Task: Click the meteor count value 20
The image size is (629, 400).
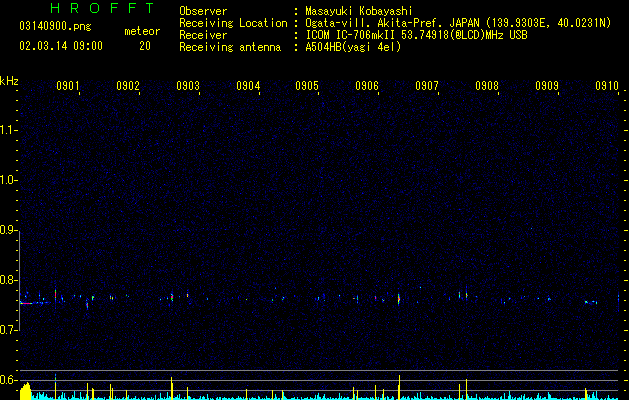Action: (x=145, y=46)
